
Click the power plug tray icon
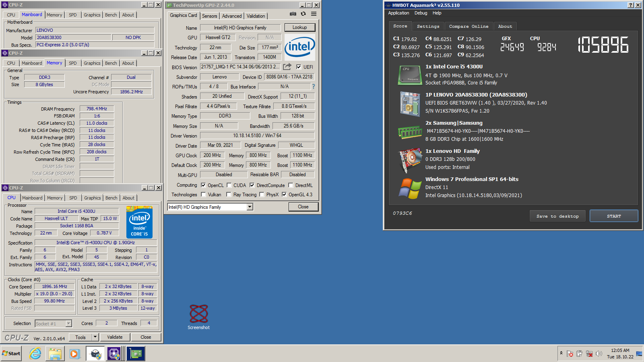click(x=579, y=354)
